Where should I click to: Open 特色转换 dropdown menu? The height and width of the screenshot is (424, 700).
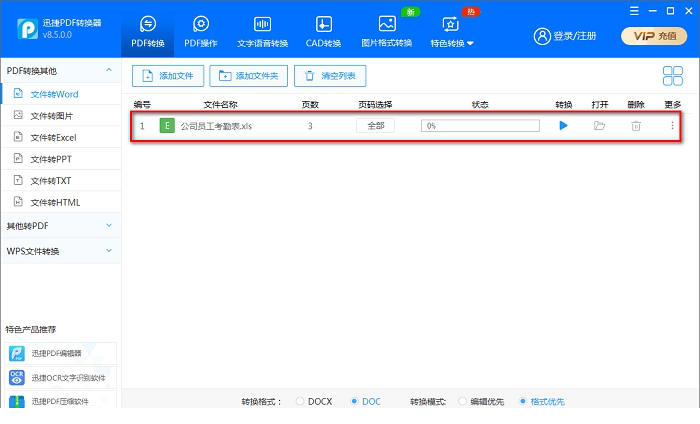point(452,31)
